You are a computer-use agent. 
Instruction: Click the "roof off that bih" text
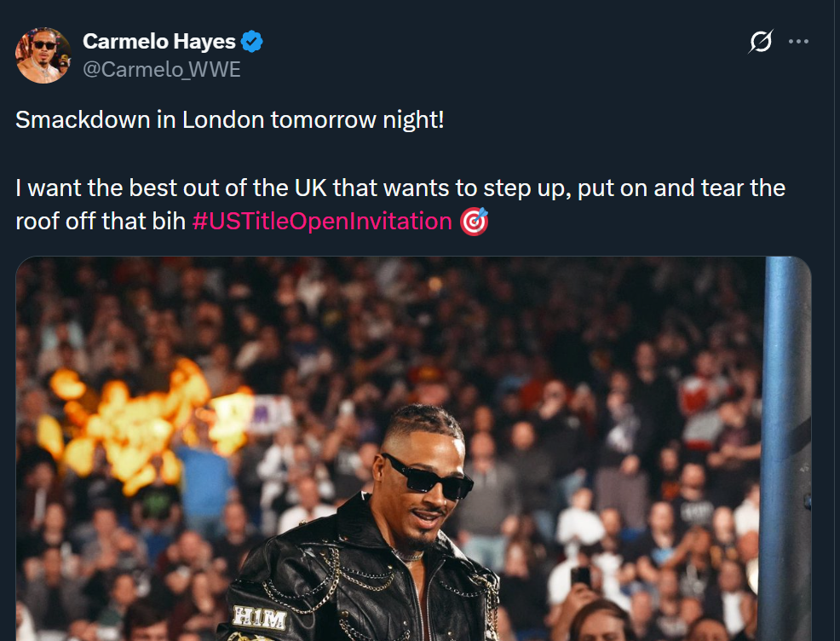(101, 222)
